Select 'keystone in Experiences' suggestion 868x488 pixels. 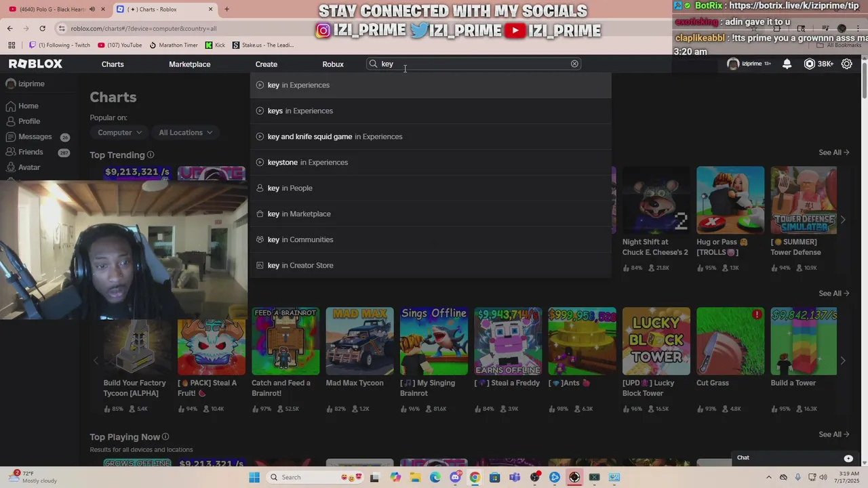click(x=431, y=163)
